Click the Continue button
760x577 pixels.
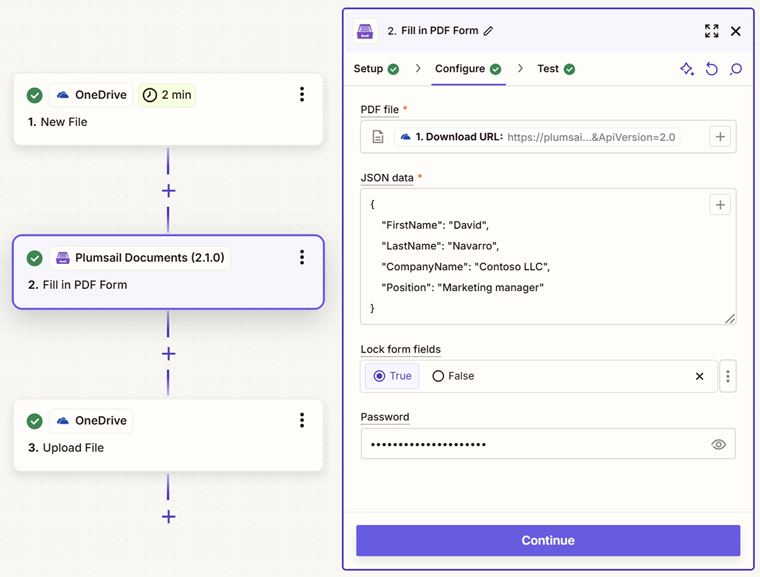548,540
